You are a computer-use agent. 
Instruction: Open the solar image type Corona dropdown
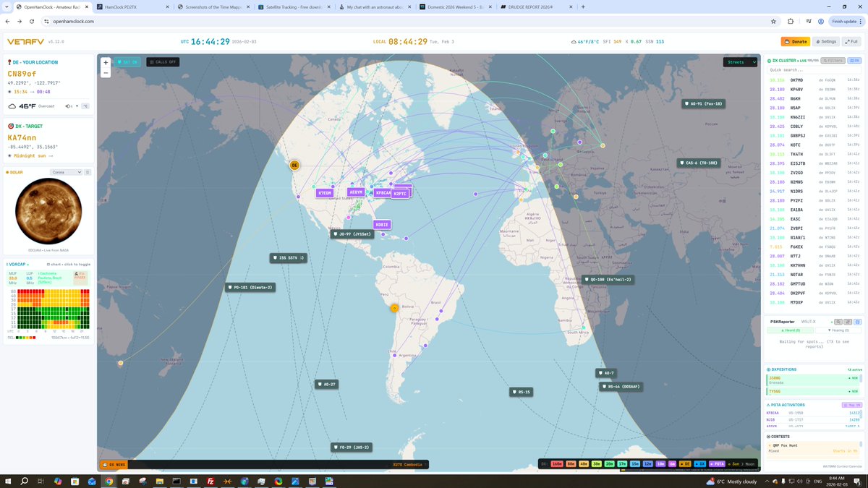click(x=67, y=172)
